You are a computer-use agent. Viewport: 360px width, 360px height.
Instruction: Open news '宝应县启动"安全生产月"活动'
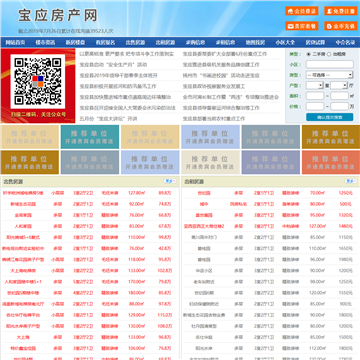coord(113,65)
